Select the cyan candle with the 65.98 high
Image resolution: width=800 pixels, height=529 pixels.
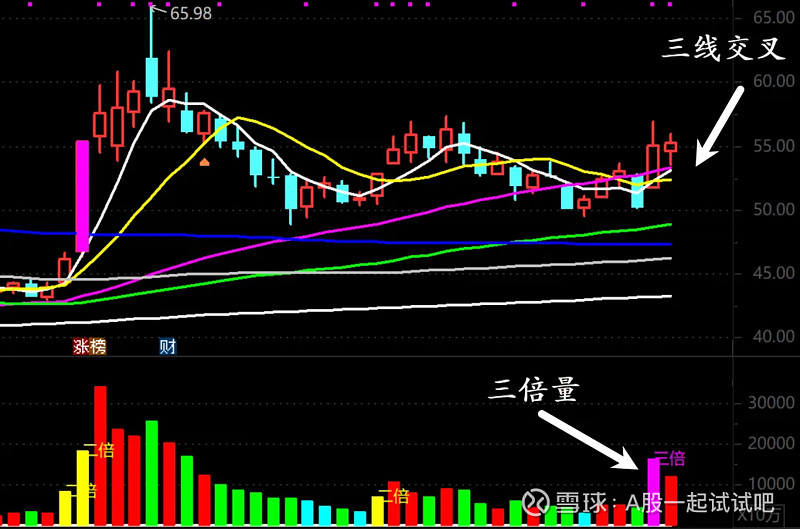pos(152,77)
